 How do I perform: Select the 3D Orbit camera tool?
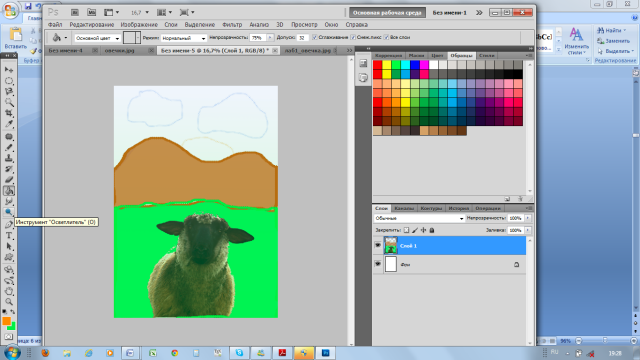[9, 281]
